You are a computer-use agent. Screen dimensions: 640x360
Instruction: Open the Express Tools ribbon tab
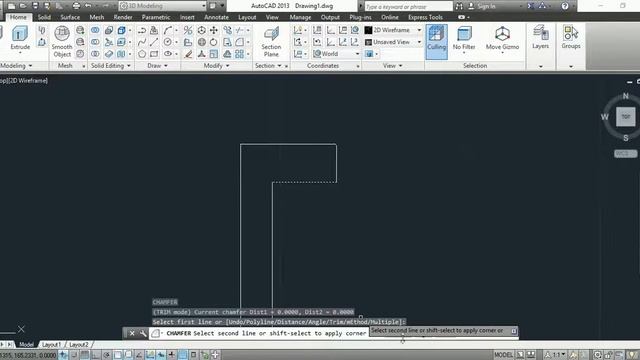[425, 17]
